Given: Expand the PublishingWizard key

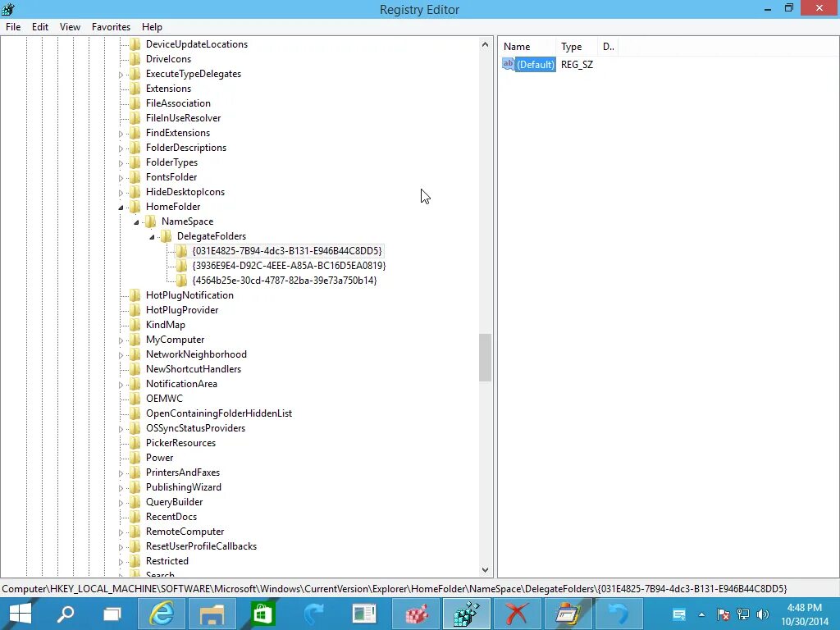Looking at the screenshot, I should (121, 488).
